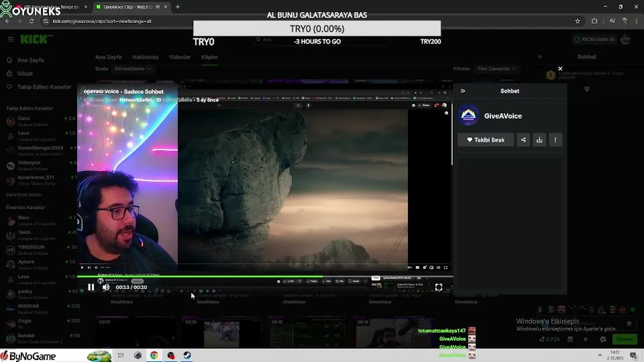This screenshot has width=644, height=362.
Task: Open YINEBIGUN recommended channel
Action: tap(40, 249)
